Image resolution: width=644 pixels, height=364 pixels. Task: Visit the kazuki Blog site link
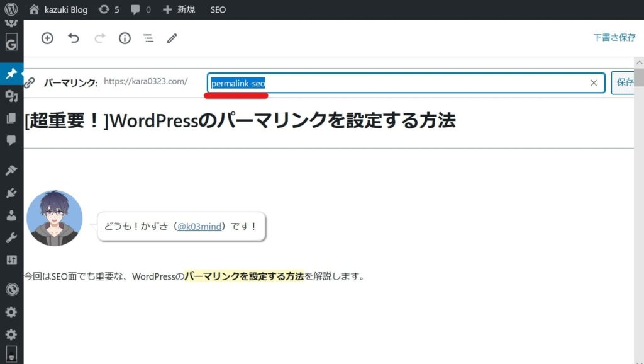[58, 9]
